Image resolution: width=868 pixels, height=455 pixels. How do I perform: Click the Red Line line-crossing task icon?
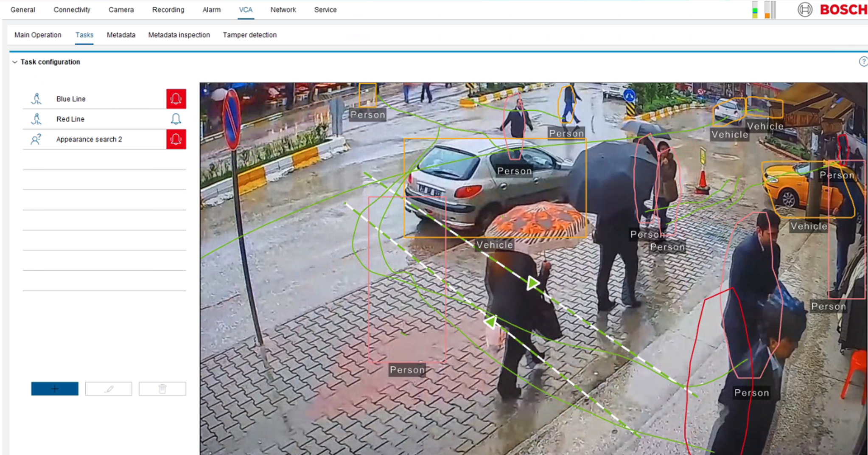(36, 119)
